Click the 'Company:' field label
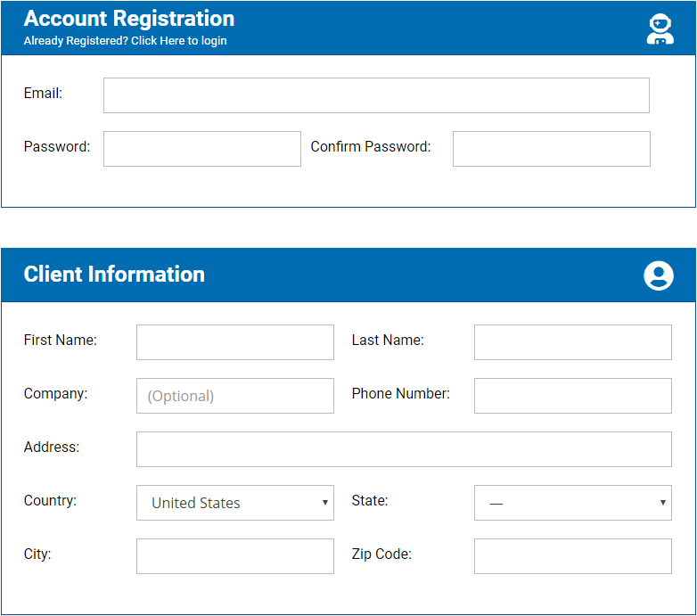 tap(55, 394)
